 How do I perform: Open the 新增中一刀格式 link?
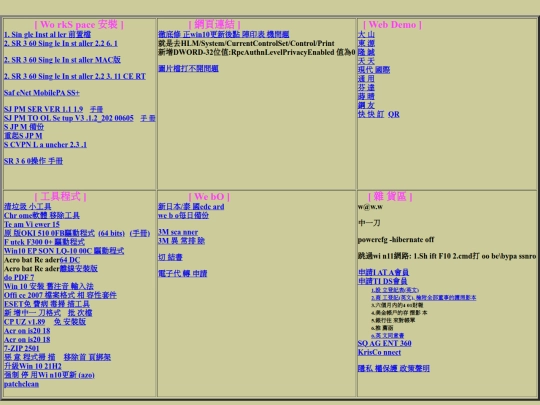pyautogui.click(x=32, y=313)
